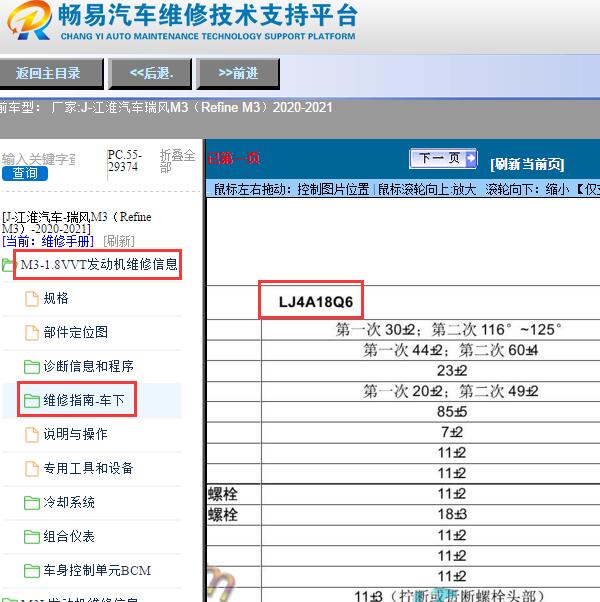The width and height of the screenshot is (600, 602).
Task: Click the 返回主目录 button
Action: tap(51, 73)
